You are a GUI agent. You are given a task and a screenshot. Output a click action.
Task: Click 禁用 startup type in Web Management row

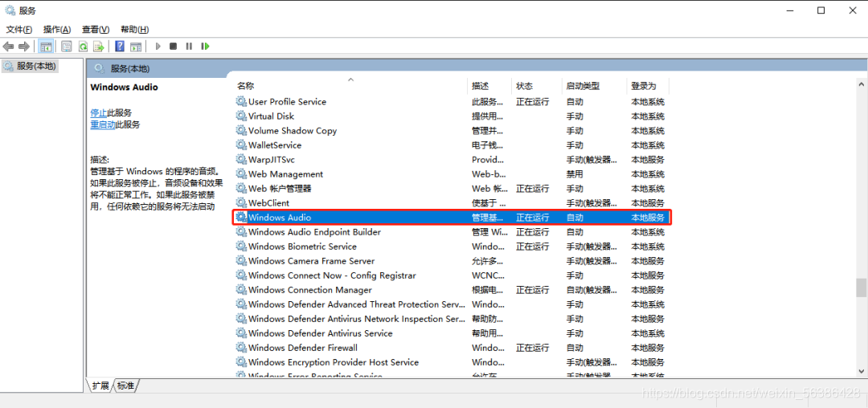click(x=575, y=174)
